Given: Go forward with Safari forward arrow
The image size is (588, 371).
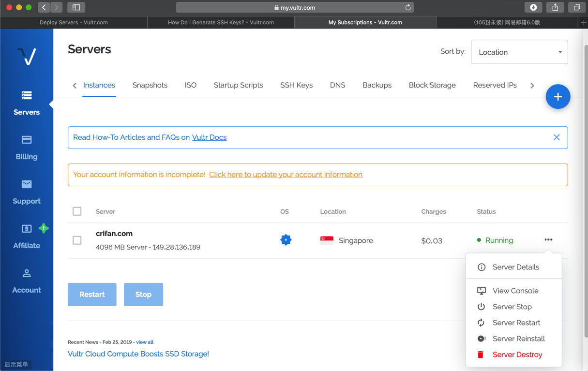Looking at the screenshot, I should tap(57, 7).
